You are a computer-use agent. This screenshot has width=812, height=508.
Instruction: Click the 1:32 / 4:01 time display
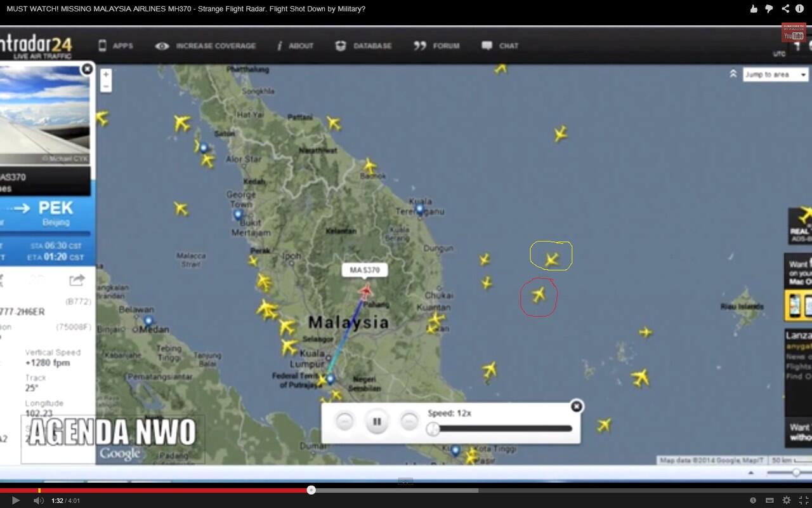pos(66,500)
